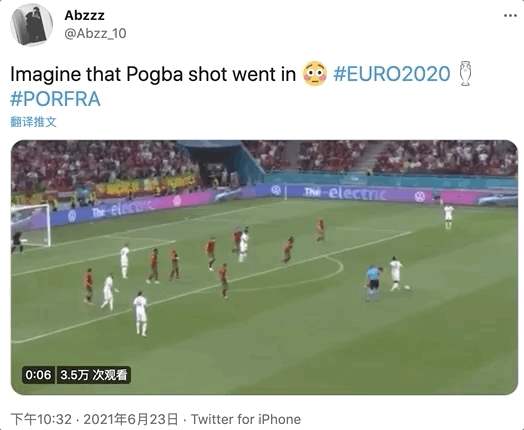The width and height of the screenshot is (524, 430).
Task: Click the flushed face emoji in tweet
Action: tap(314, 74)
